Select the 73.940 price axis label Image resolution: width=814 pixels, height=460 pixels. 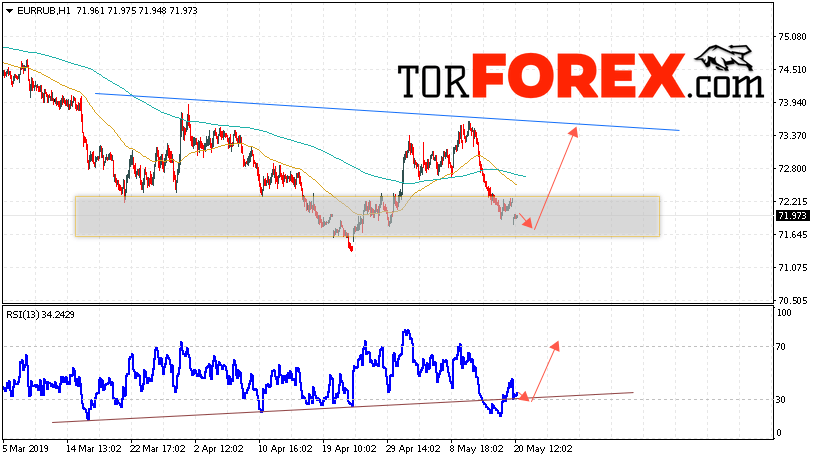[793, 103]
